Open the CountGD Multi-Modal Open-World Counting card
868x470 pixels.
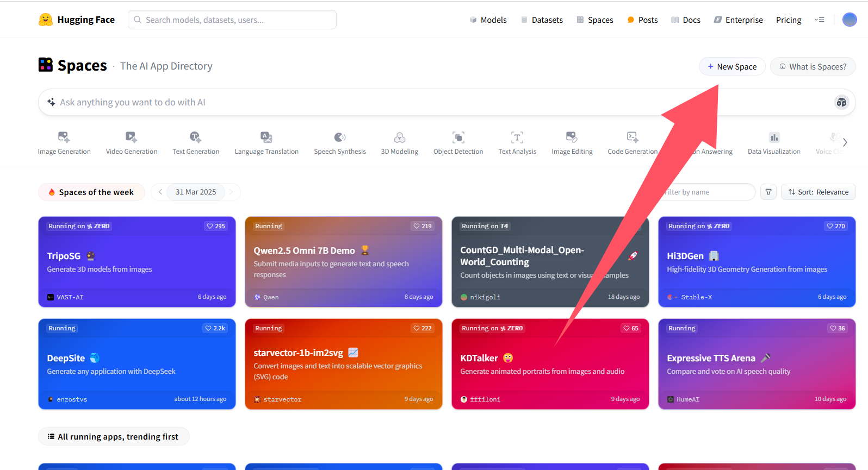[x=550, y=262]
